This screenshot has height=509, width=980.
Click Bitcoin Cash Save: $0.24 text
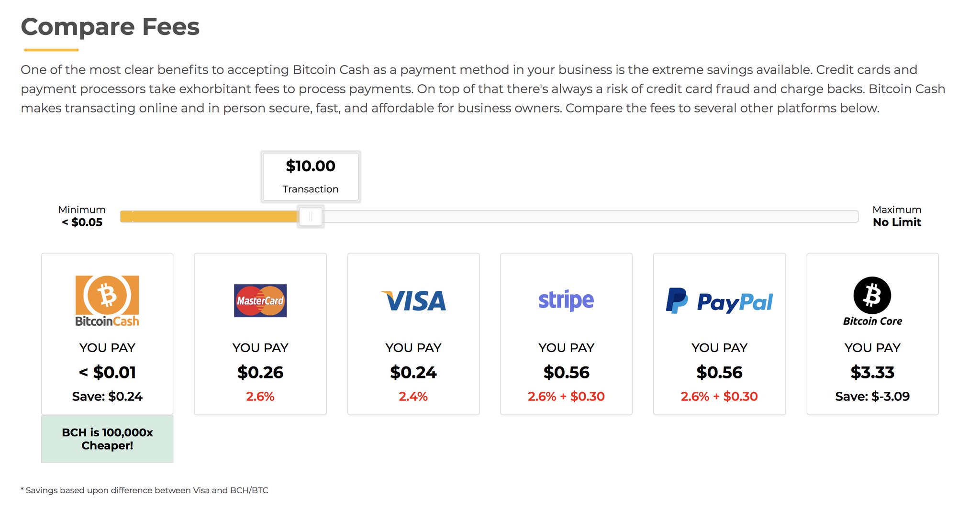(107, 396)
